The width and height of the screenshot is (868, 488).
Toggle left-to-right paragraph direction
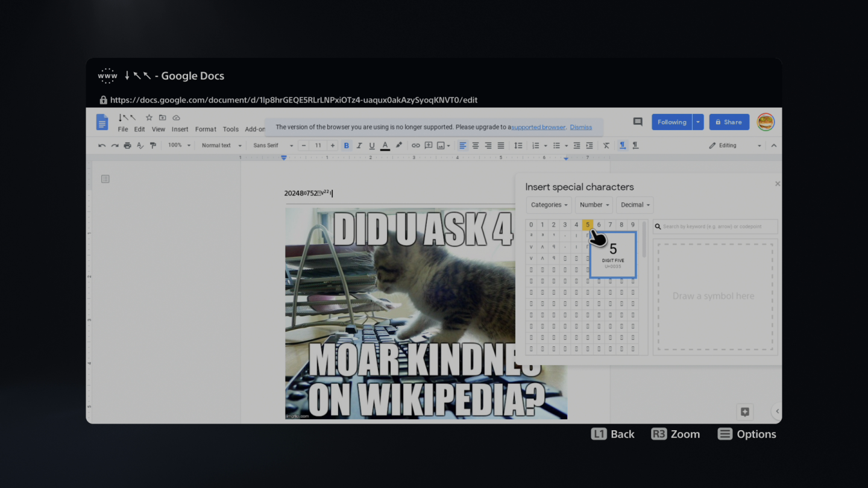[x=623, y=145]
